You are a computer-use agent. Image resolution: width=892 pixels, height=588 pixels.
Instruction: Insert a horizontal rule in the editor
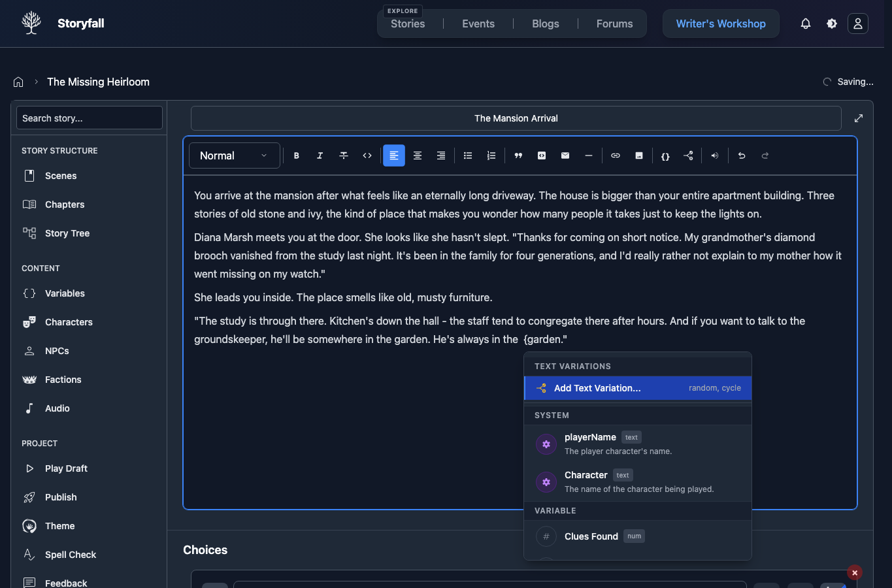point(589,155)
